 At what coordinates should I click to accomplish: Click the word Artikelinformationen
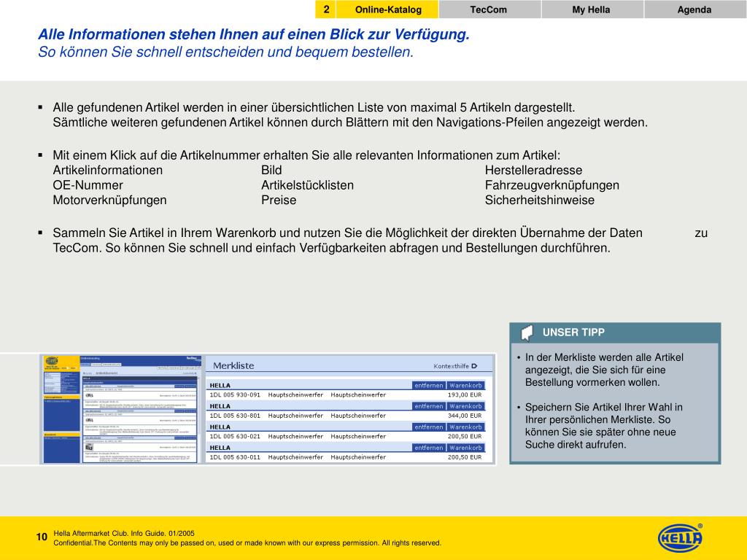pos(108,170)
